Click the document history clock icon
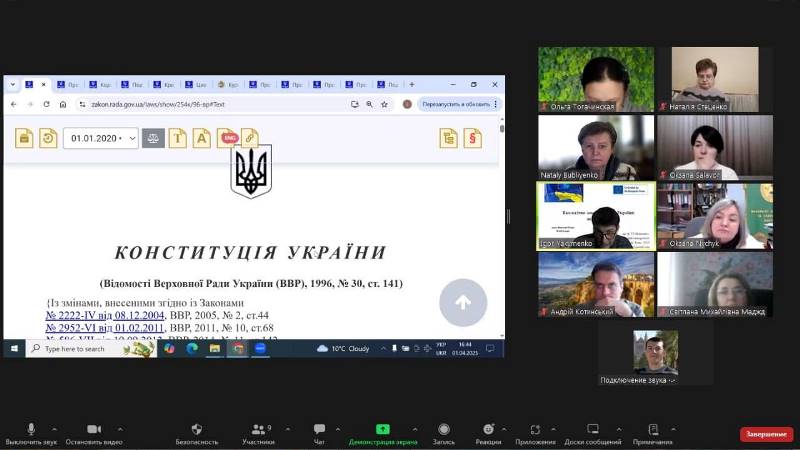Image resolution: width=800 pixels, height=450 pixels. [x=48, y=138]
